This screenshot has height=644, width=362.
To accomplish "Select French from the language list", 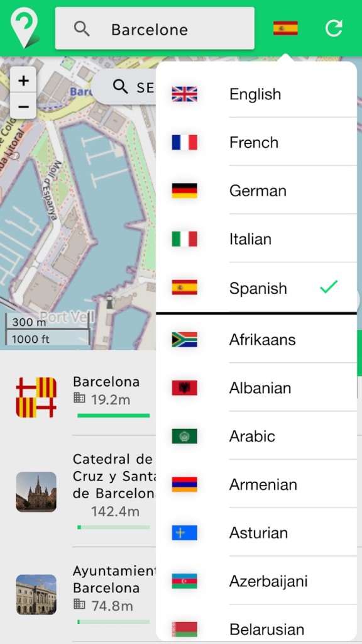I will click(x=256, y=142).
